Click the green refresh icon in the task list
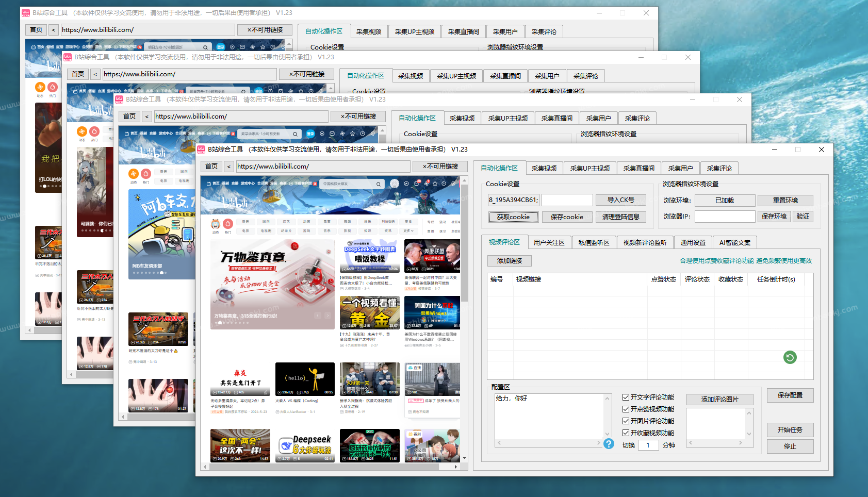868x497 pixels. (790, 357)
